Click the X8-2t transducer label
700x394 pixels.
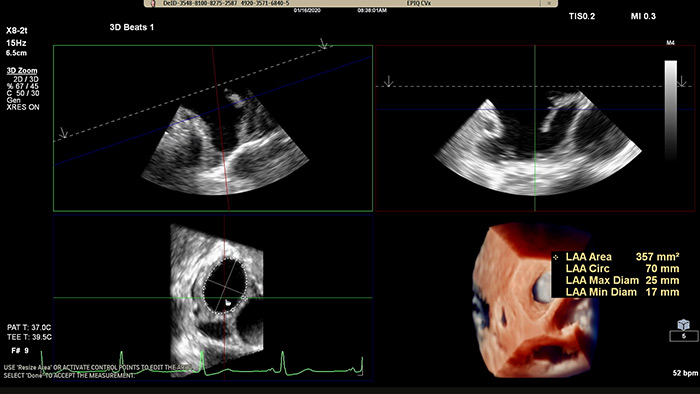[x=17, y=31]
